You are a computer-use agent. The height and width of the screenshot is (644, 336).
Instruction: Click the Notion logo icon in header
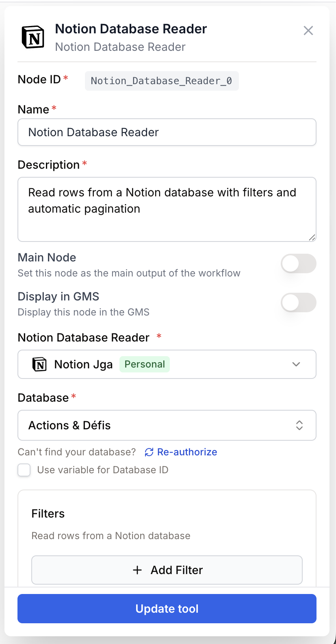[33, 37]
